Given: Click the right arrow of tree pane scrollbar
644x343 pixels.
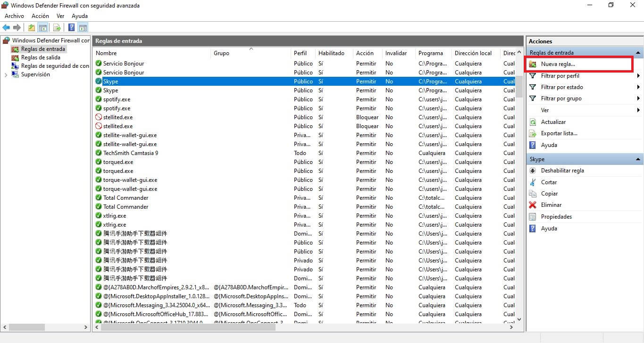Looking at the screenshot, I should point(86,327).
